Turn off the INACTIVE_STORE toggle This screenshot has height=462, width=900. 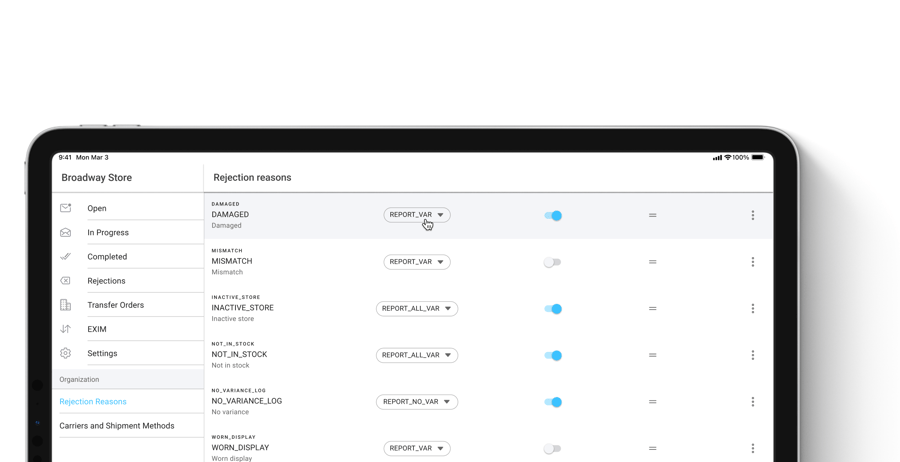click(x=553, y=309)
